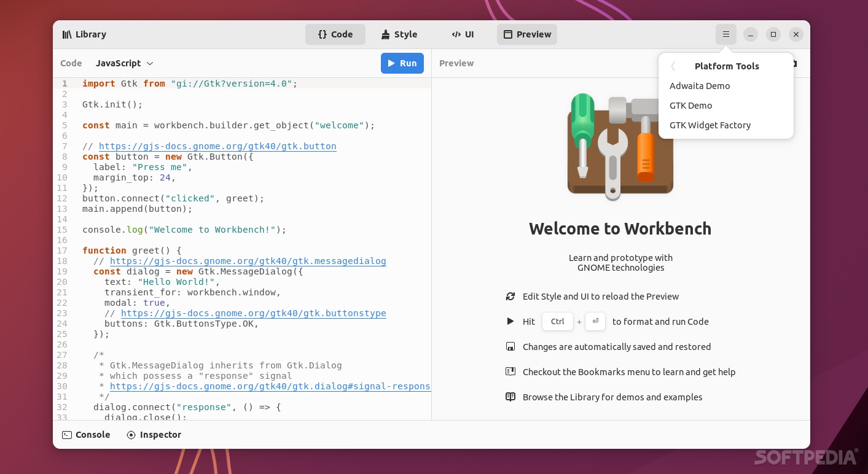Click the blue Run button
Screen dimensions: 868x474
click(x=402, y=63)
